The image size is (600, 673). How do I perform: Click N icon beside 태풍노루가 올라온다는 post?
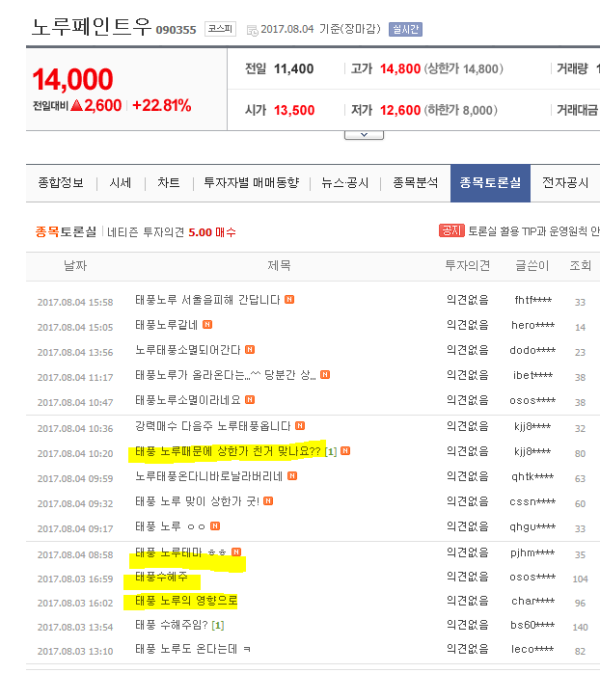pyautogui.click(x=325, y=375)
